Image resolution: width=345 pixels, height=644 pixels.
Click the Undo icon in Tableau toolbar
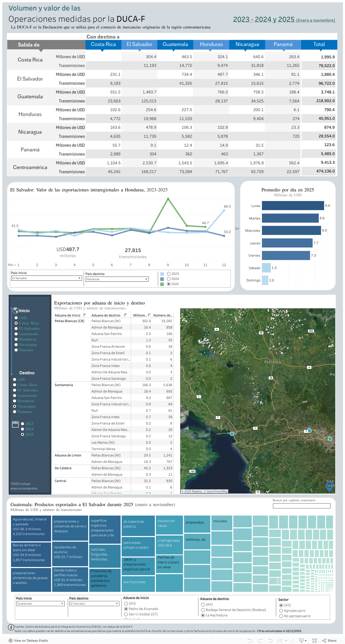coord(250,640)
